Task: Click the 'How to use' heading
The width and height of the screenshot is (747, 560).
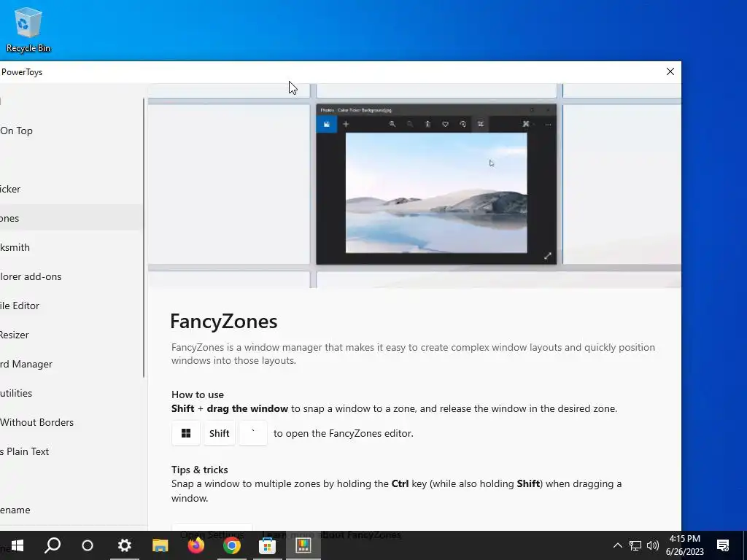Action: point(198,394)
